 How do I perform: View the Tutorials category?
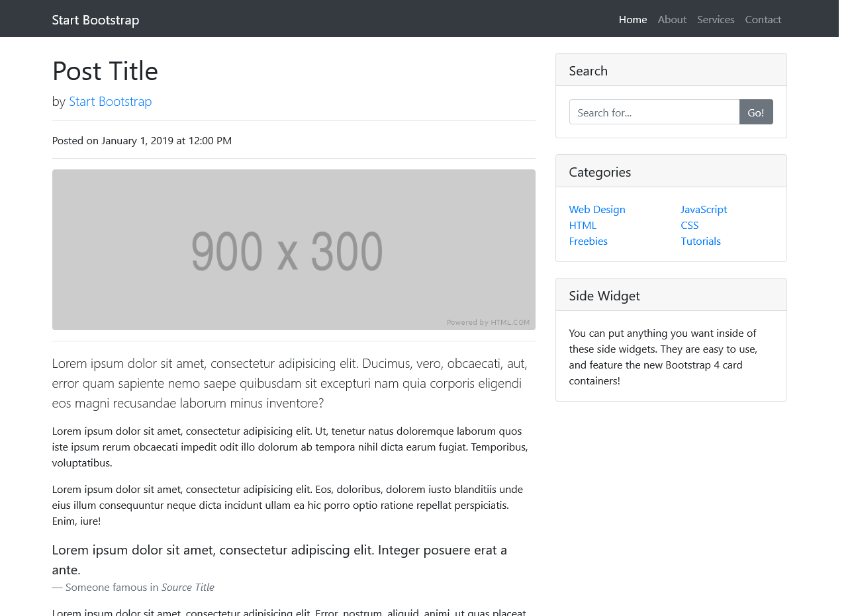coord(700,241)
